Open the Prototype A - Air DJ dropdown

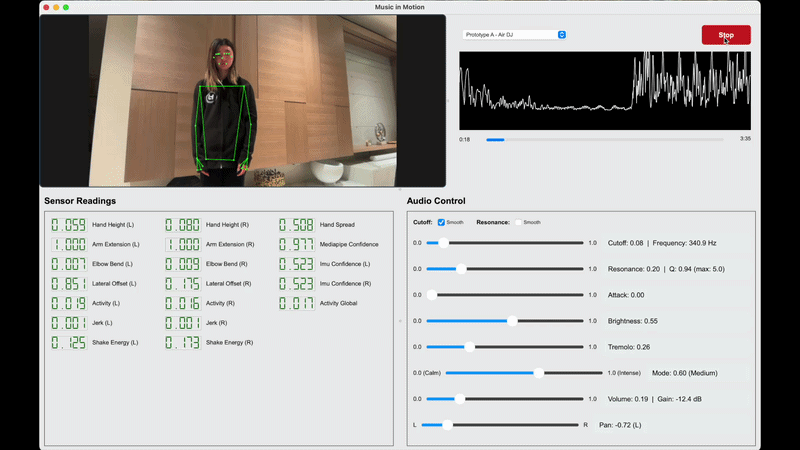coord(514,35)
